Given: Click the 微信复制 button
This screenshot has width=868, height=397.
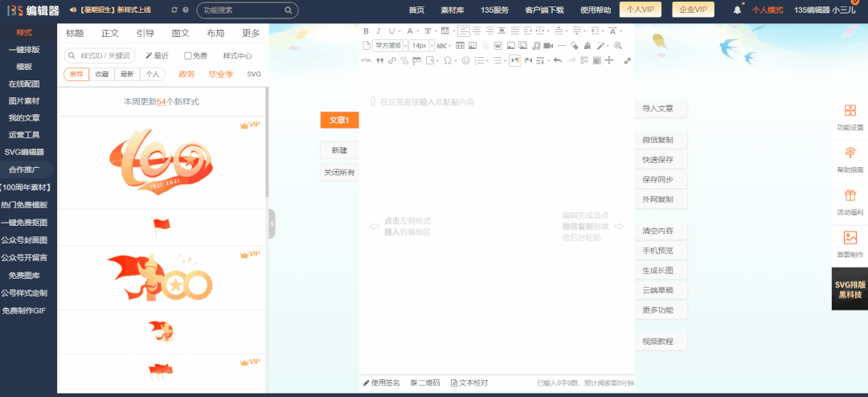Looking at the screenshot, I should pos(657,140).
